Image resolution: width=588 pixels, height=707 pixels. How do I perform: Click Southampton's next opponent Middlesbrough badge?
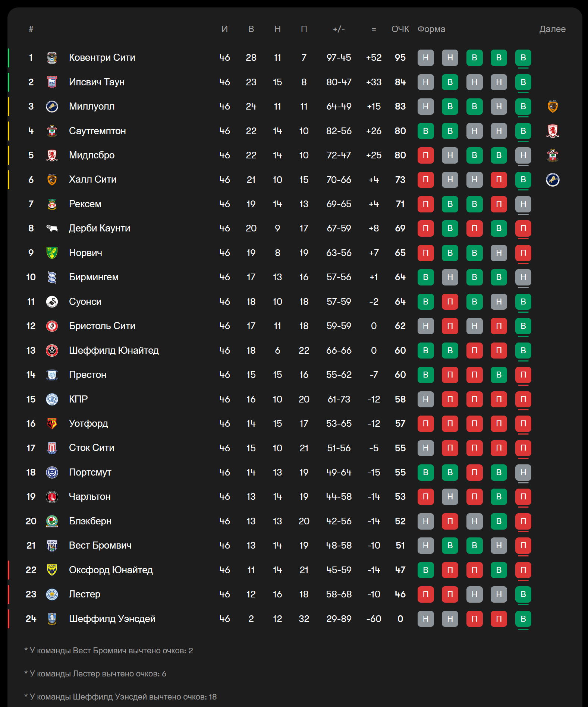coord(553,131)
